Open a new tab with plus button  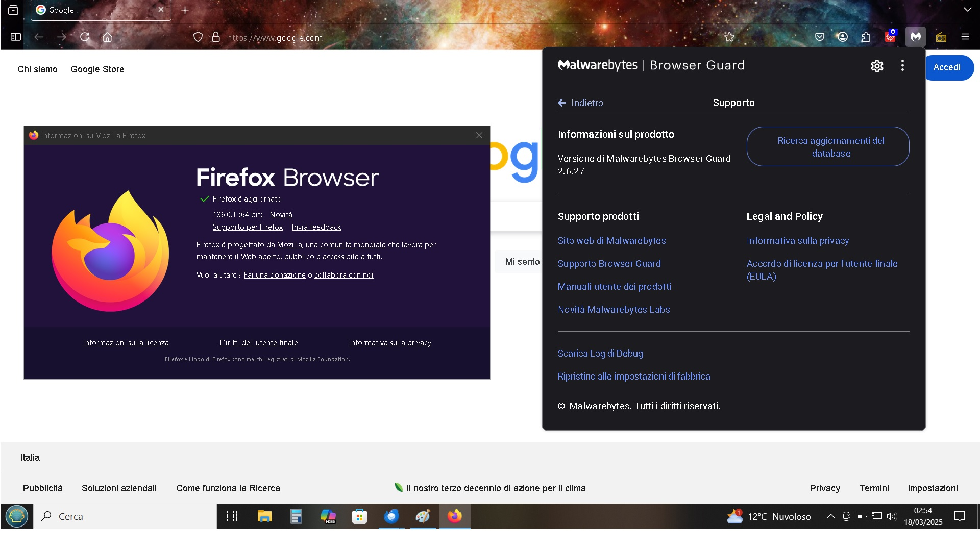point(185,10)
